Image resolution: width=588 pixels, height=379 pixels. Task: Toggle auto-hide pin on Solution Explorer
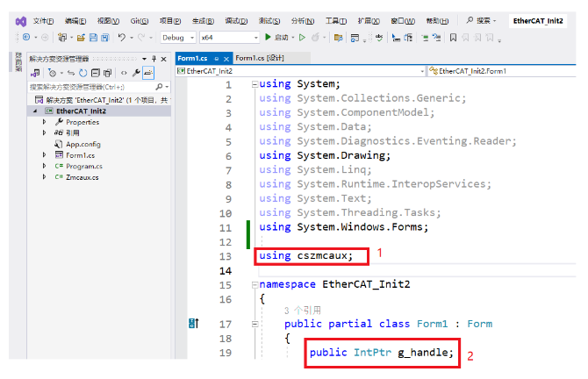tap(154, 59)
